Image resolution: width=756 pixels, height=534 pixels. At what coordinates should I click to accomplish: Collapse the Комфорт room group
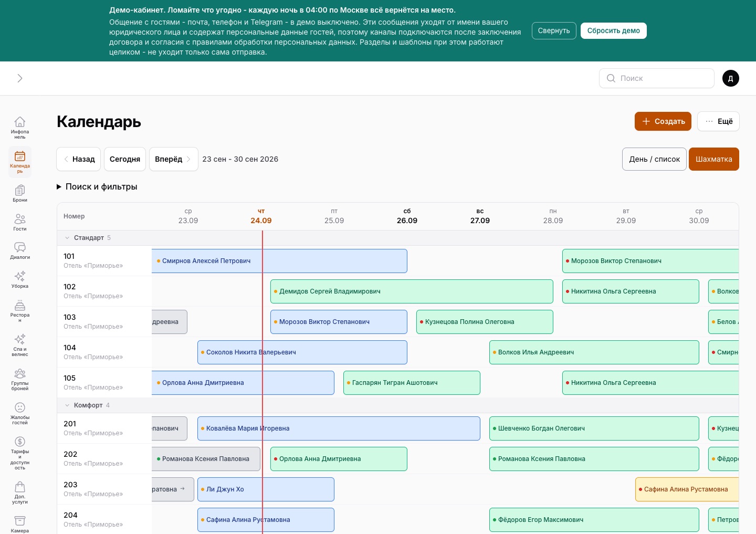(67, 405)
